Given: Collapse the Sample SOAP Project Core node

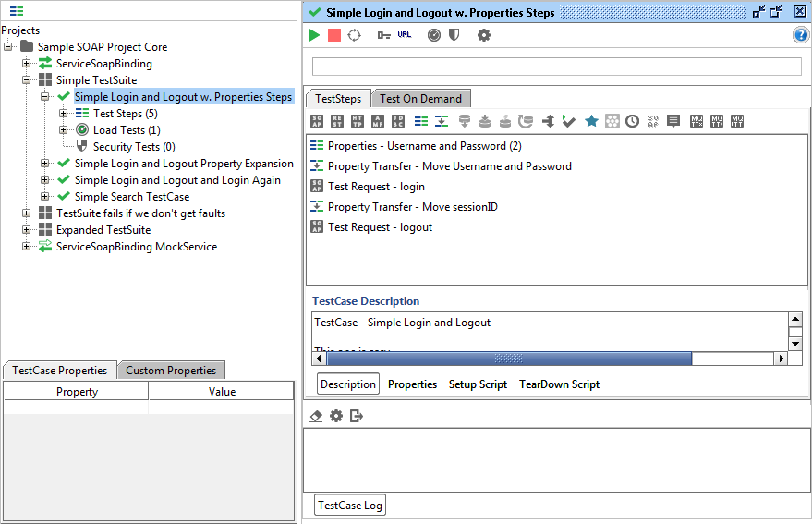Looking at the screenshot, I should click(7, 46).
